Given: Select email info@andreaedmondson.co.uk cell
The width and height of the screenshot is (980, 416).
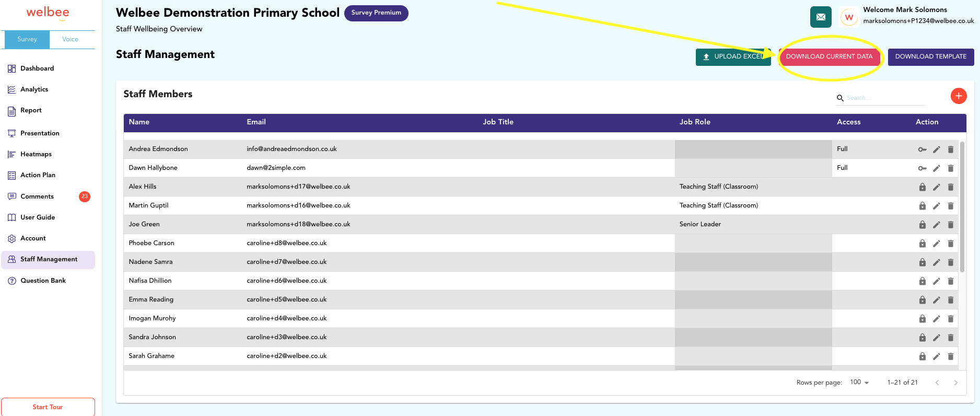Looking at the screenshot, I should (x=292, y=149).
